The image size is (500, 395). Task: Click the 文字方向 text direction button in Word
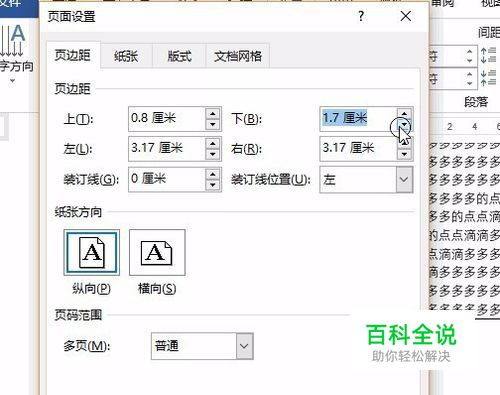16,53
